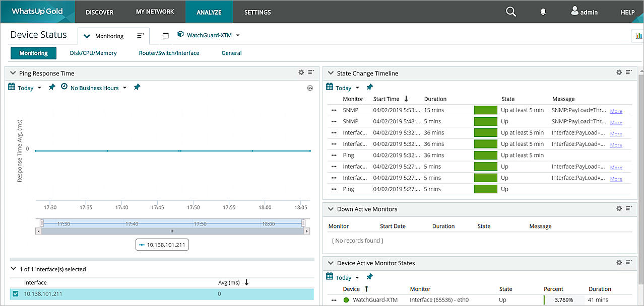Viewport: 644px width, 306px height.
Task: Click More link on first SNMP row
Action: [616, 111]
